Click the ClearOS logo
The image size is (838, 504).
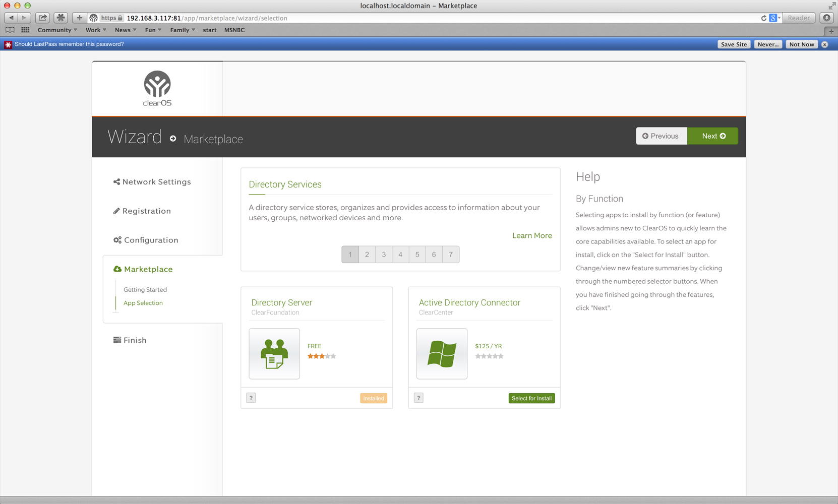click(x=157, y=88)
